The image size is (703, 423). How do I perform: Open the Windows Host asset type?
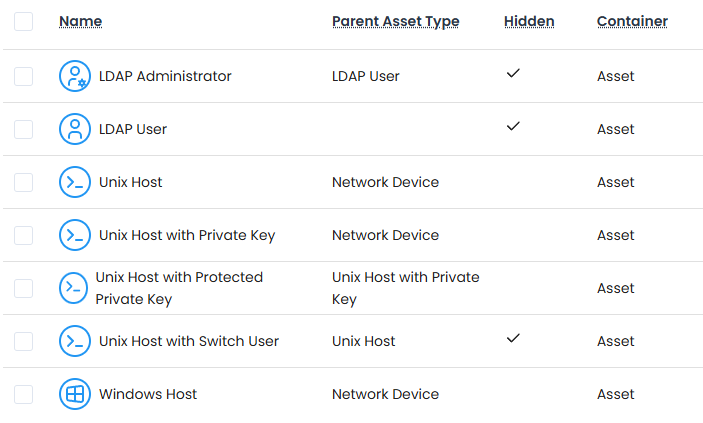coord(148,394)
